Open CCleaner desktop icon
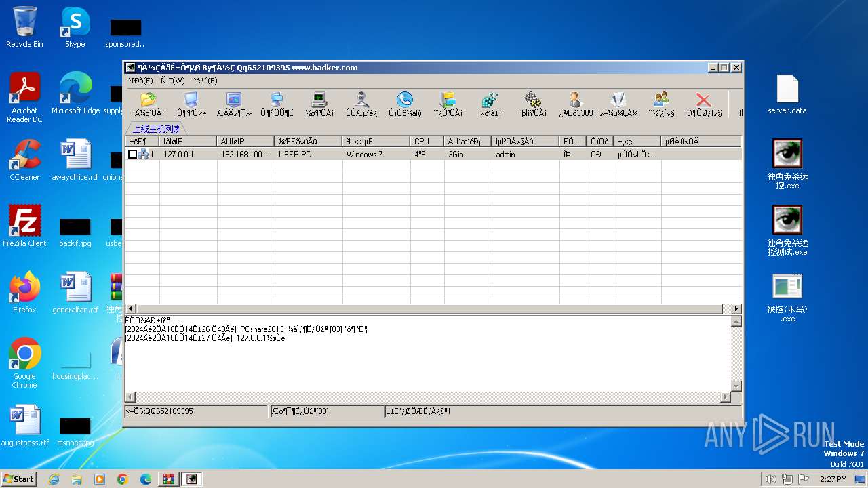Image resolution: width=868 pixels, height=488 pixels. [x=24, y=160]
